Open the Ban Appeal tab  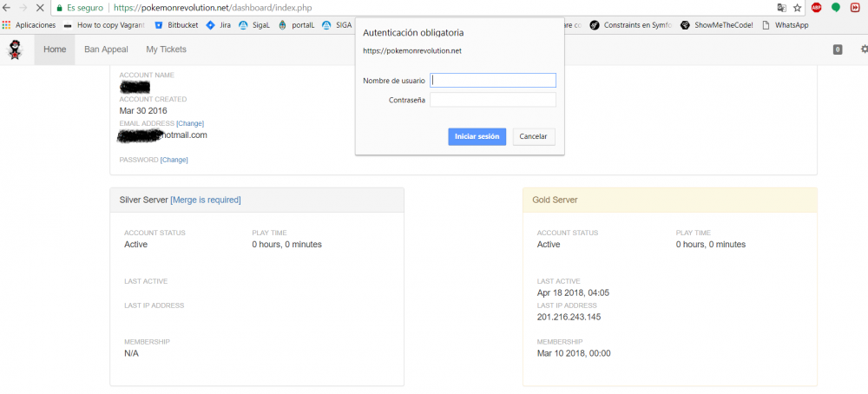click(106, 49)
